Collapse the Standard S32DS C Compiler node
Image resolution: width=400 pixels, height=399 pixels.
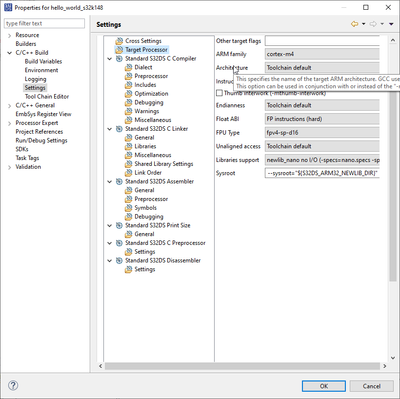click(109, 59)
